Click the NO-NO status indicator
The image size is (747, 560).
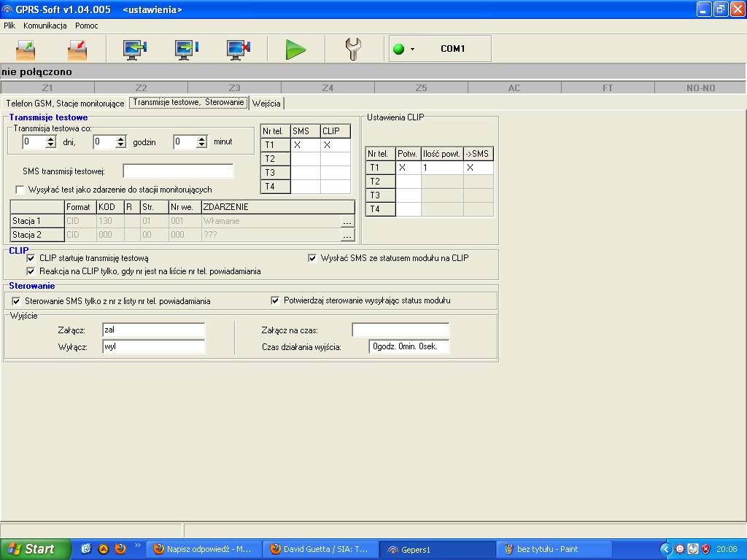[700, 87]
